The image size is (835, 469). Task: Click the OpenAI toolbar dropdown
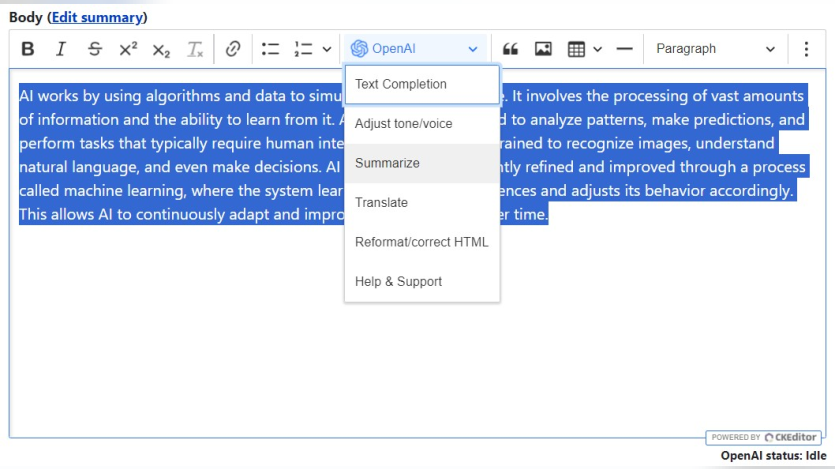coord(415,49)
